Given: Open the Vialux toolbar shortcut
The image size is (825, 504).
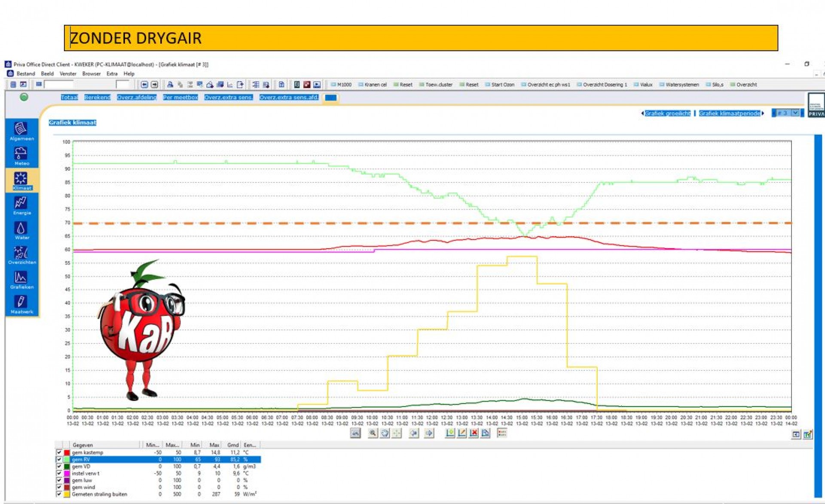Looking at the screenshot, I should 643,85.
